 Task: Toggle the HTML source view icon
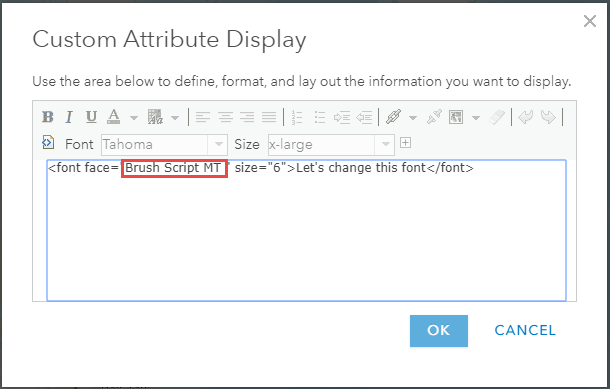coord(48,142)
